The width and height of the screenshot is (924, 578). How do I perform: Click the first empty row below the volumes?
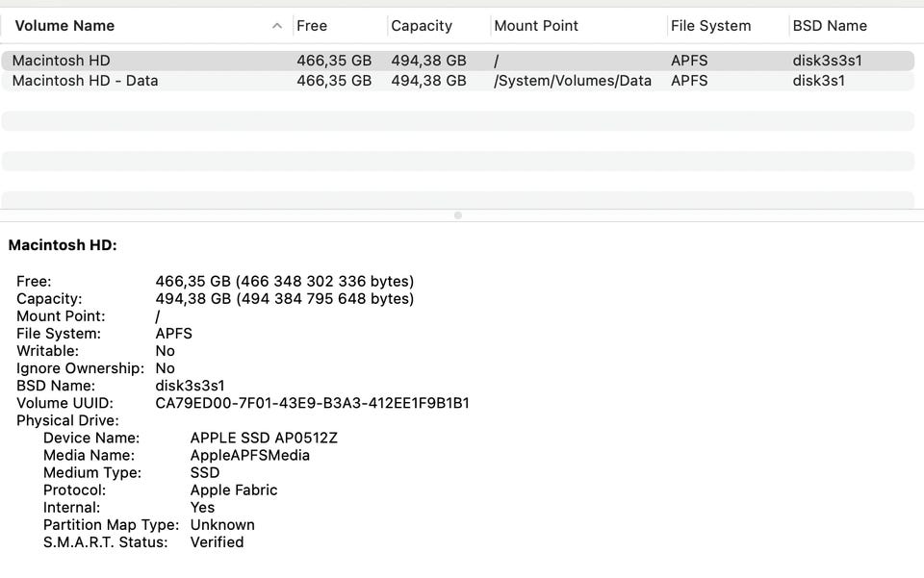click(457, 101)
